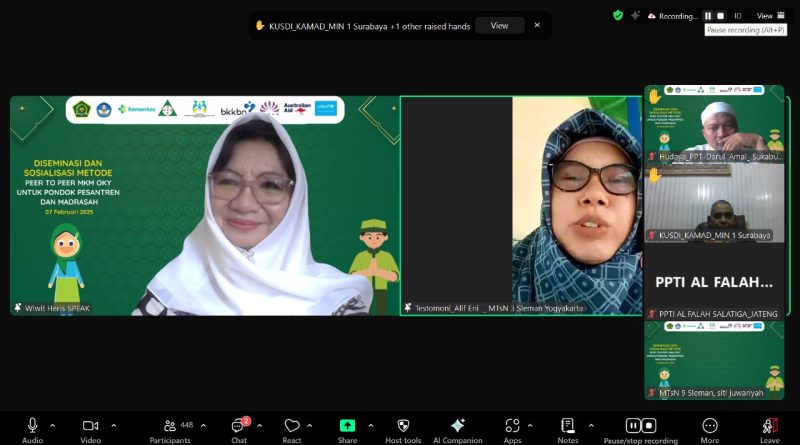Expand the Audio options caret
The height and width of the screenshot is (445, 800).
(52, 425)
